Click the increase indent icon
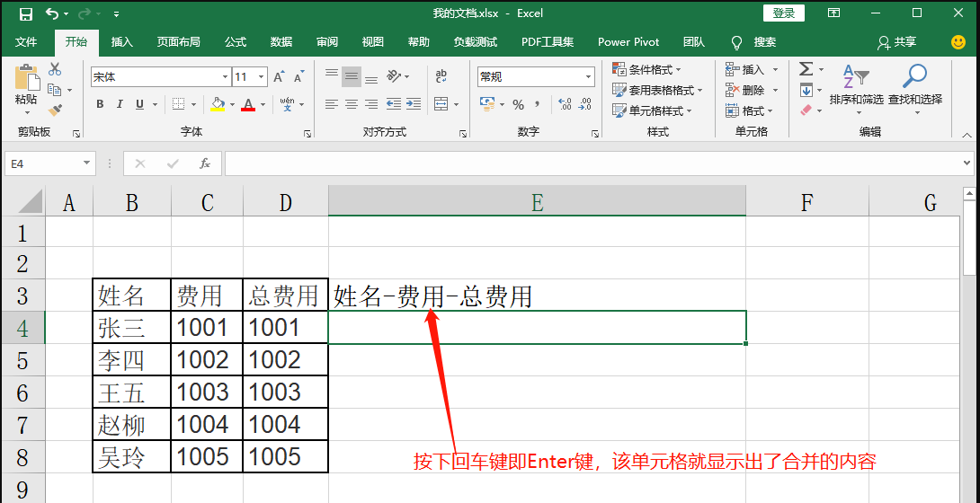Screen dimensions: 980x503 tap(414, 105)
